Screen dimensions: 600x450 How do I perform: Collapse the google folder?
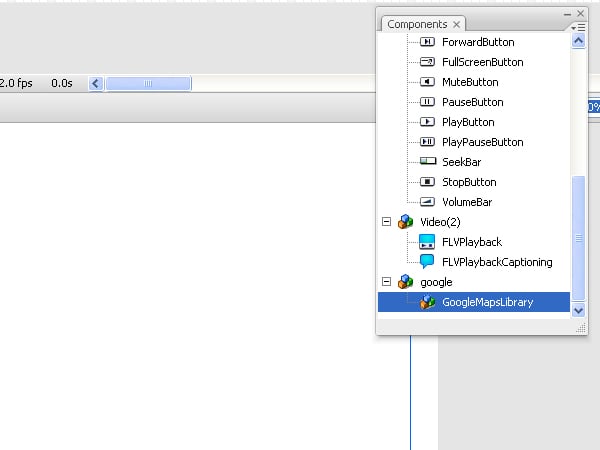(x=386, y=282)
